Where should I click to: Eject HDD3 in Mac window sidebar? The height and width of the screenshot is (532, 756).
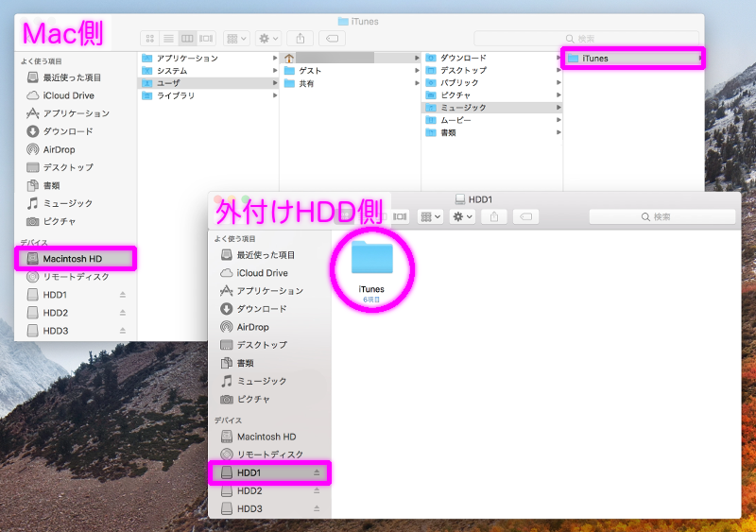click(123, 331)
